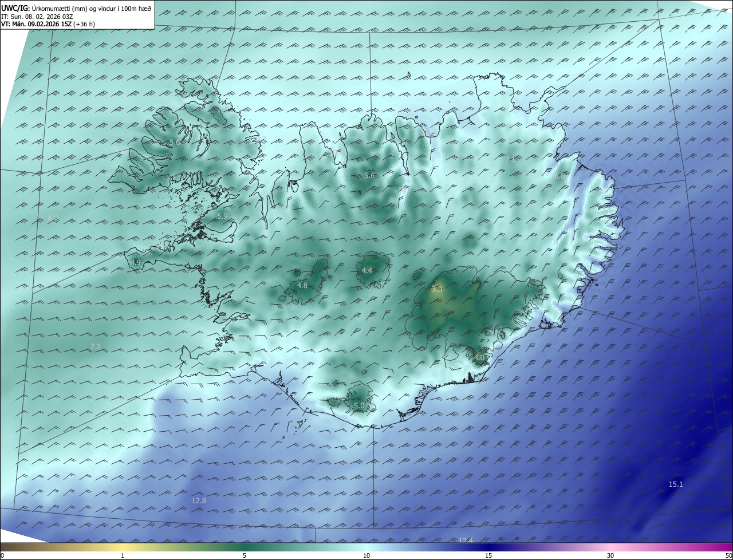Image resolution: width=733 pixels, height=560 pixels.
Task: Click the title 'Úrkomumætti (mm) og vindur í 100m hæð'
Action: coord(91,8)
